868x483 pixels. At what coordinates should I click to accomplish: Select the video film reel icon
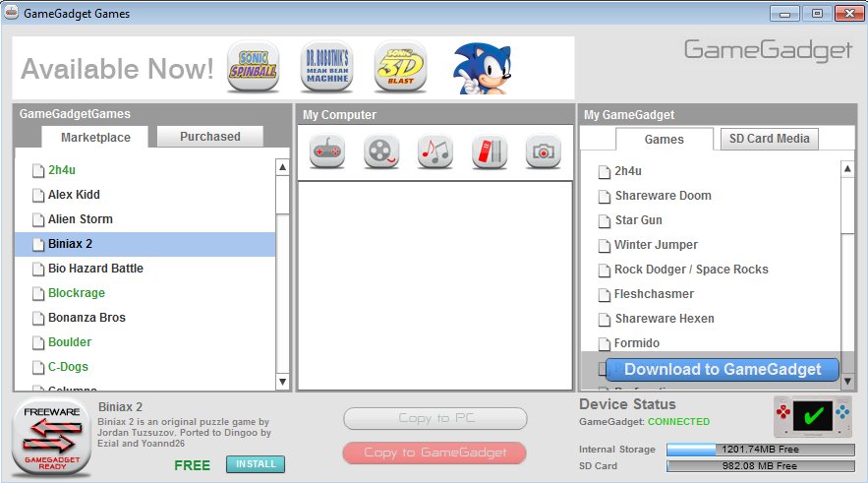point(381,151)
